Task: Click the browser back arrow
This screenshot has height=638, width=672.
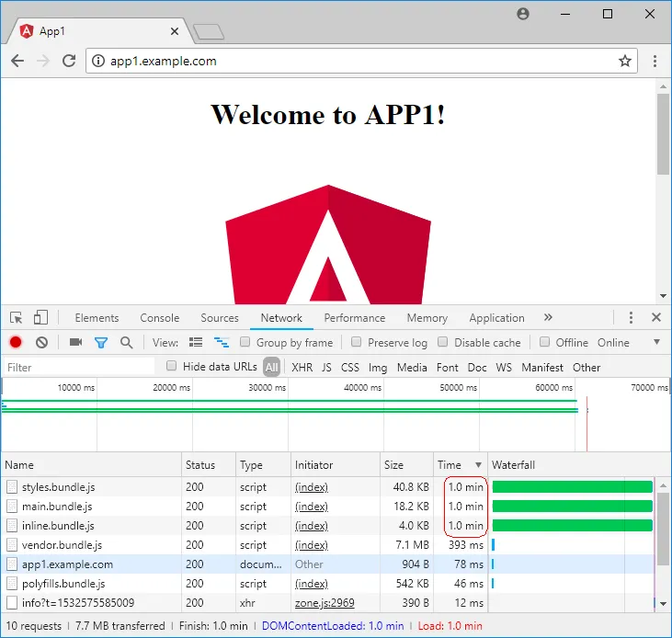Action: [x=17, y=61]
